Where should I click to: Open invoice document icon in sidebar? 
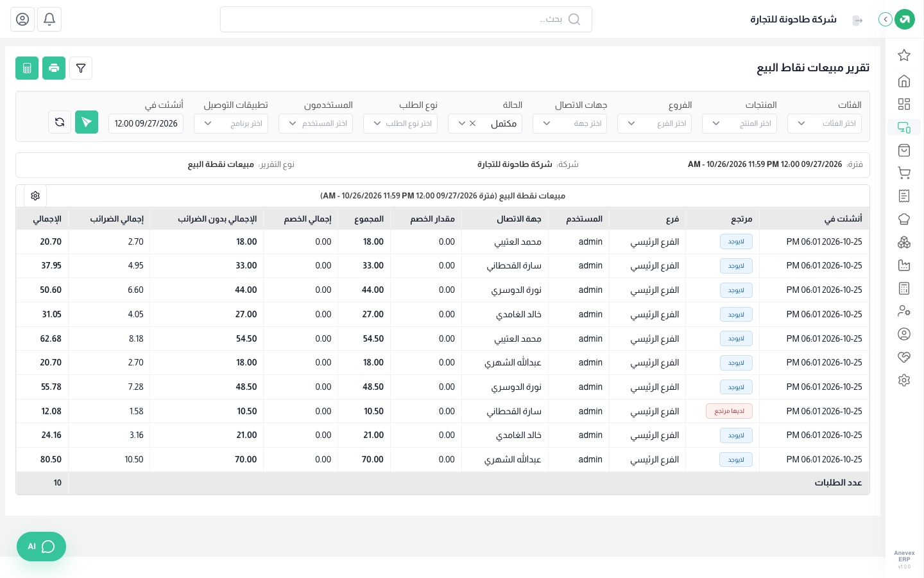904,196
